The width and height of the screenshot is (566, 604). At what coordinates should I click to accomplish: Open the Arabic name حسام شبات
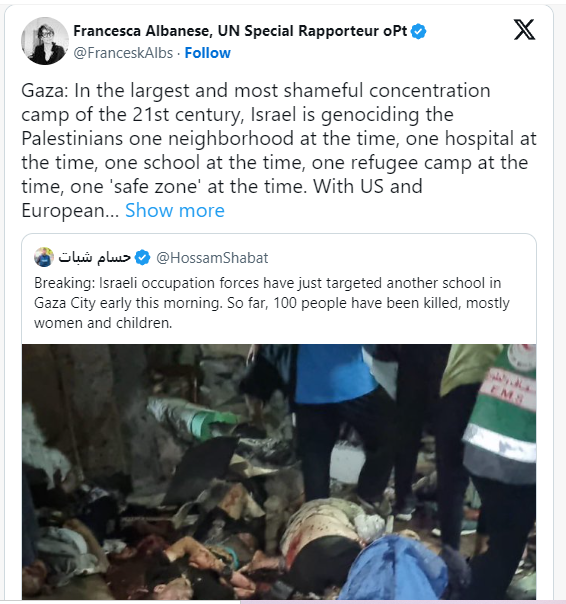coord(94,257)
